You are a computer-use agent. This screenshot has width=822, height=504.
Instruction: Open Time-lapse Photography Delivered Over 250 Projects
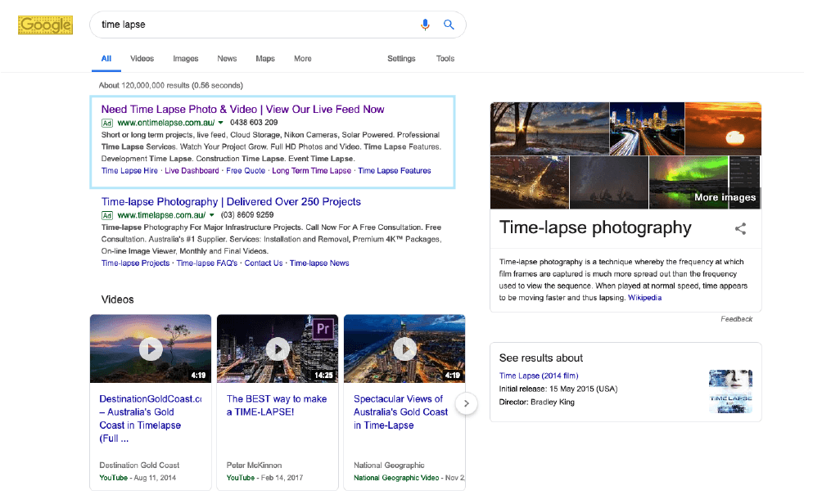(231, 202)
